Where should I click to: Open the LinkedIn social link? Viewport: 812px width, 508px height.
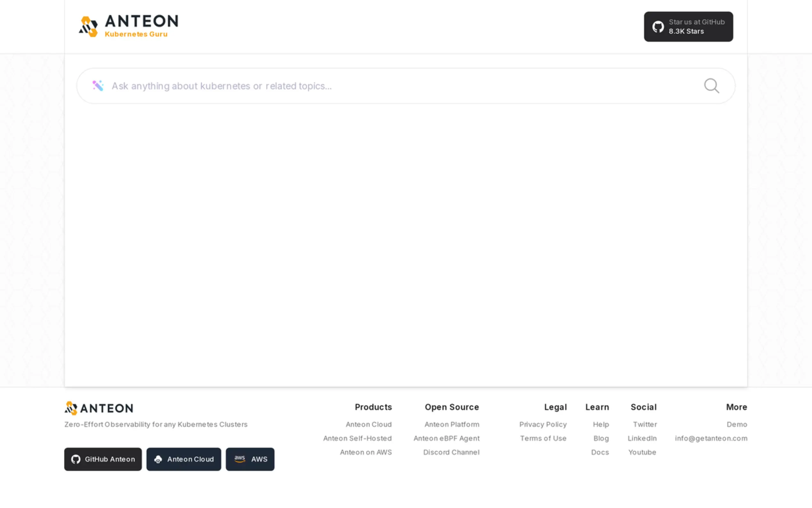[x=642, y=438]
